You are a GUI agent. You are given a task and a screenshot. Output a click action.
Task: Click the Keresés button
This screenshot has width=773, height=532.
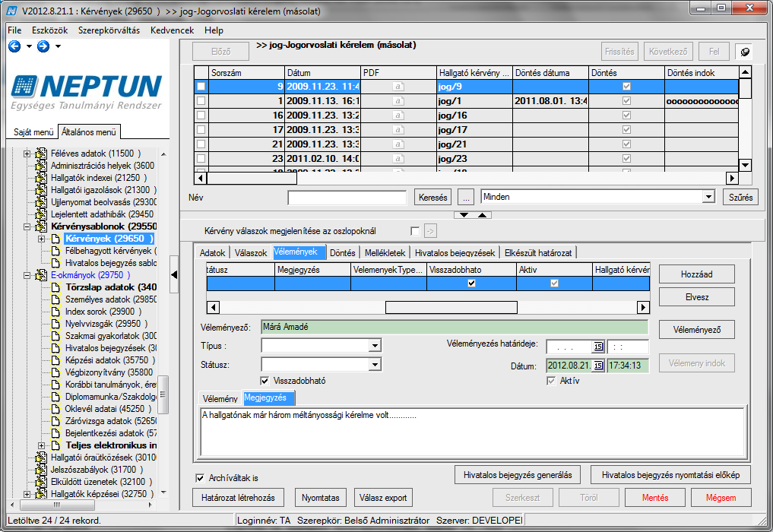(x=432, y=197)
